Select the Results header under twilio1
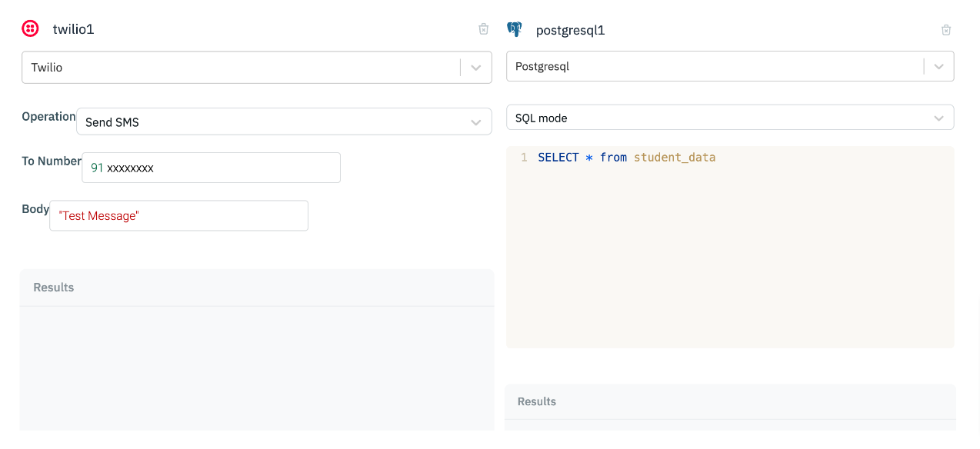Image resolution: width=980 pixels, height=449 pixels. [54, 288]
